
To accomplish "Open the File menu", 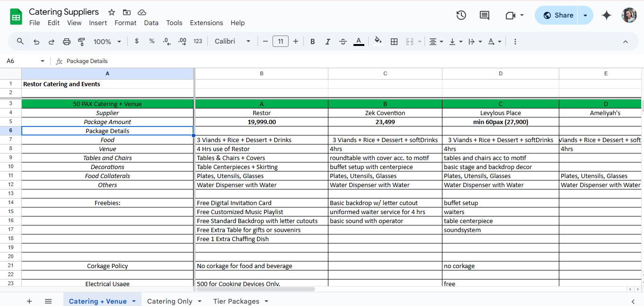I will [x=35, y=23].
